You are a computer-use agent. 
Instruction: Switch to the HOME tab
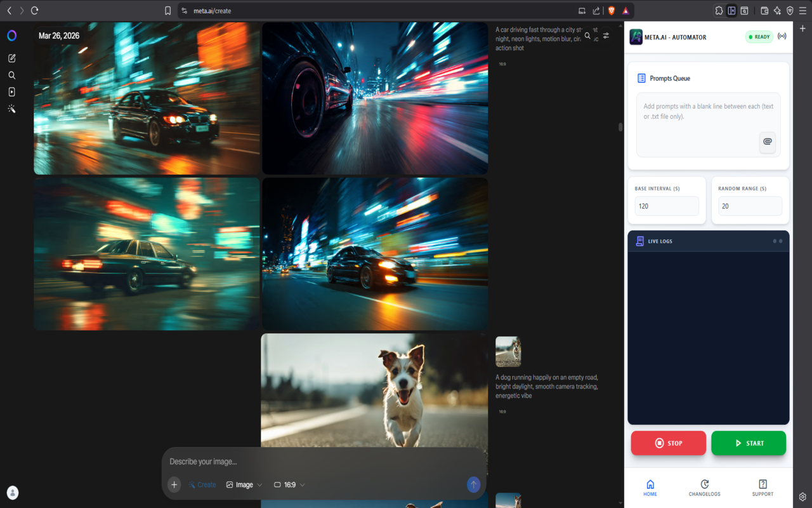pyautogui.click(x=650, y=488)
